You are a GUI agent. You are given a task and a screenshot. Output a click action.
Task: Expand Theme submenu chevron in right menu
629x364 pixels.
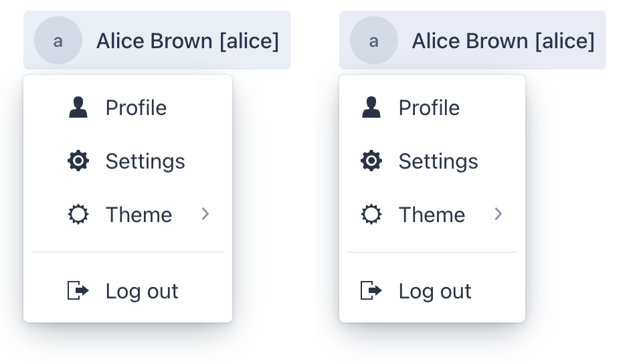click(499, 214)
